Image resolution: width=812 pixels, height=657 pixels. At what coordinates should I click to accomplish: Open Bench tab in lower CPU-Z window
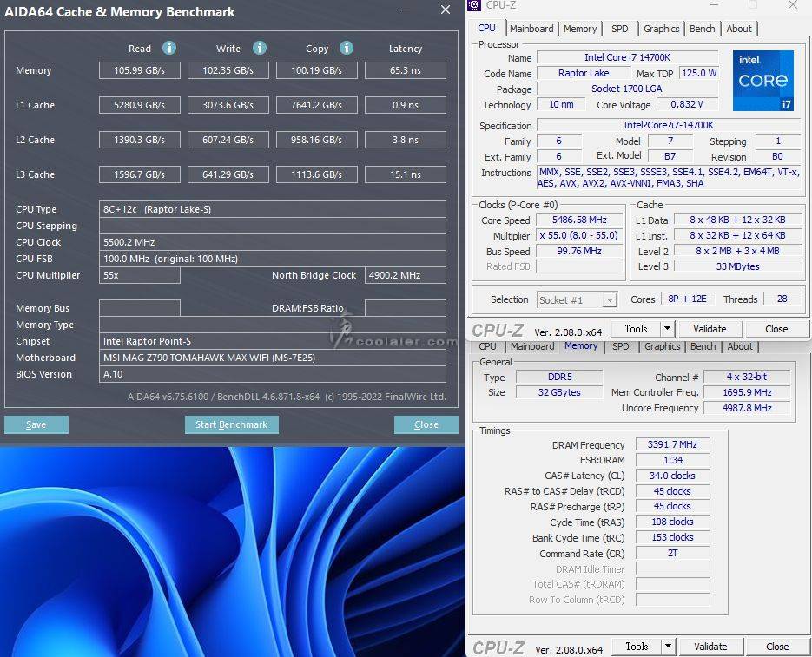[x=703, y=346]
